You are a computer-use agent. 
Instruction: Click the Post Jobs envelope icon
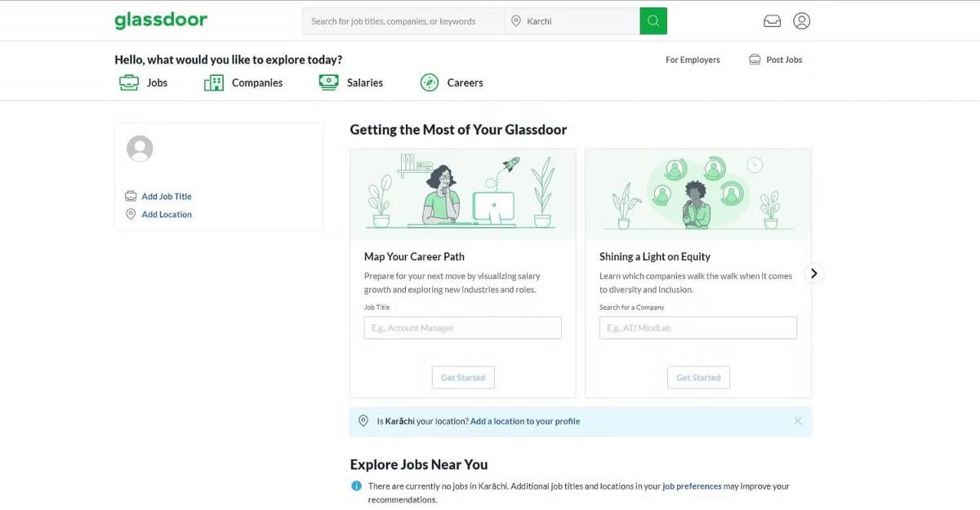tap(753, 59)
